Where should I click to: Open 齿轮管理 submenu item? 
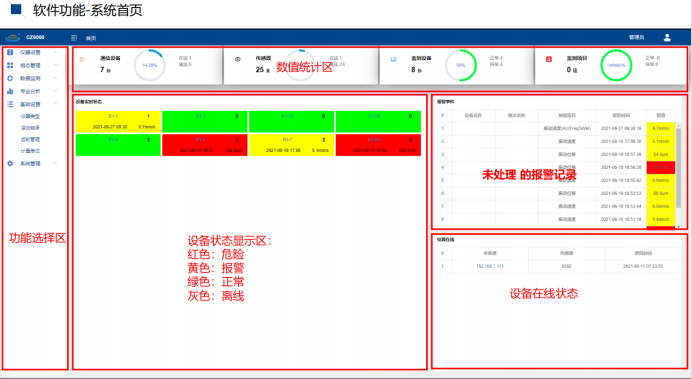(30, 139)
